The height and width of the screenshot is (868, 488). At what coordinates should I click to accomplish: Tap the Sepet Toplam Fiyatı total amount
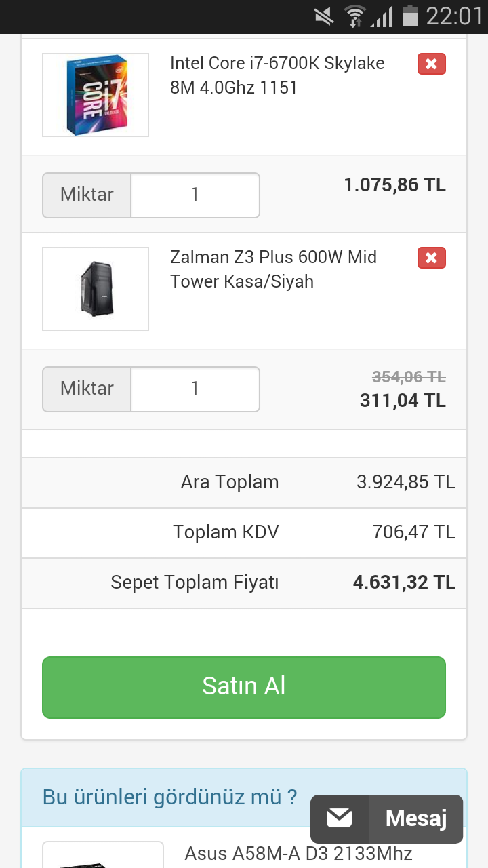click(x=404, y=583)
